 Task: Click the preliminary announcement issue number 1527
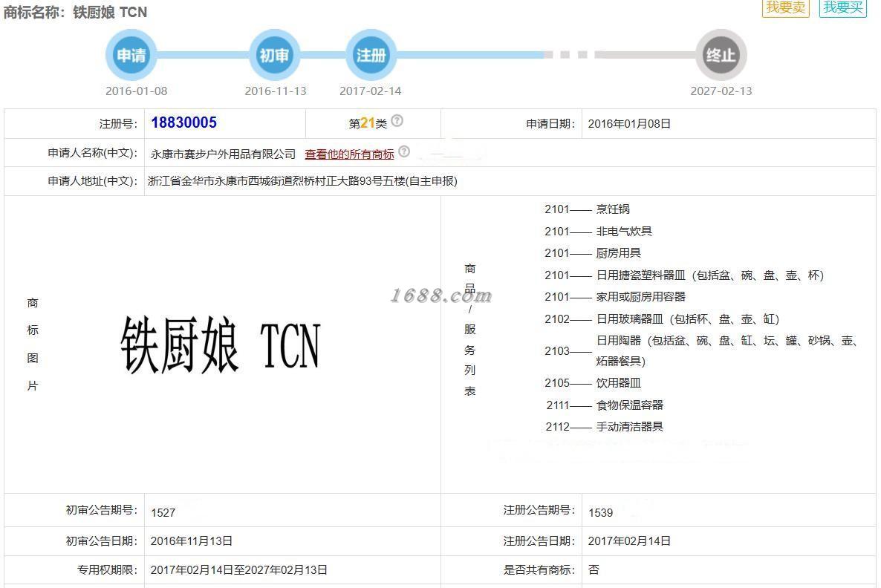(163, 513)
